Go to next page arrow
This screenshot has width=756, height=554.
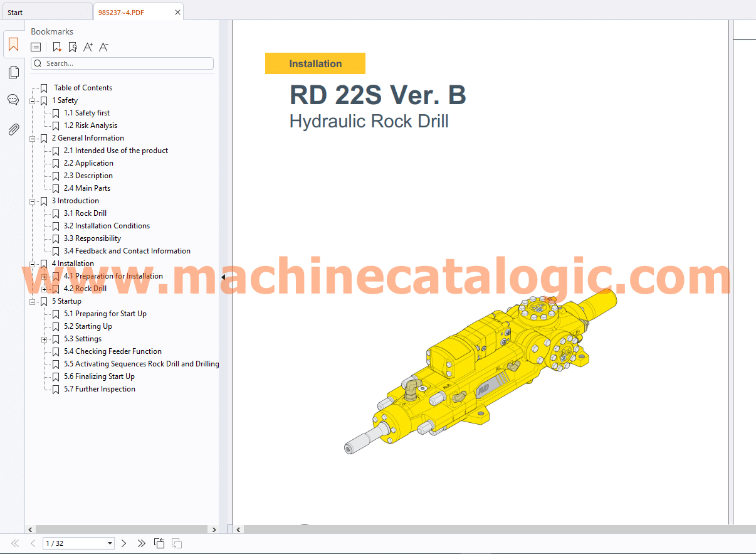click(x=123, y=543)
